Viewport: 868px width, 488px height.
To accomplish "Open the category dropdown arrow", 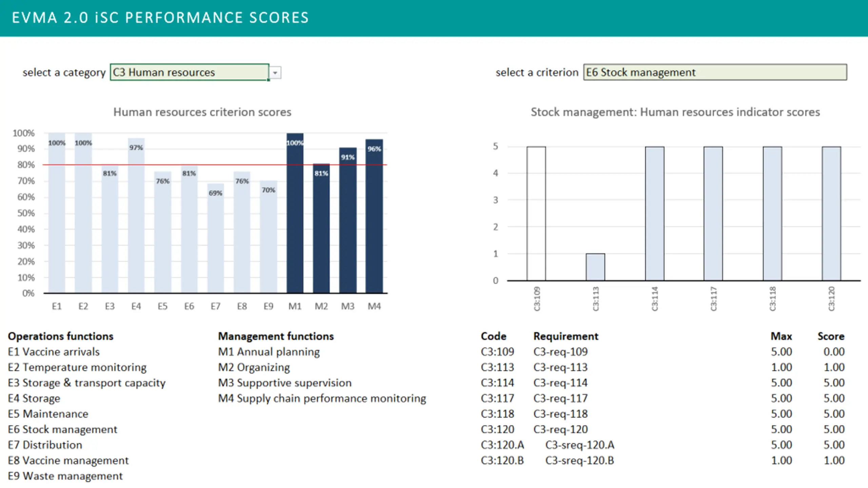I will 275,73.
